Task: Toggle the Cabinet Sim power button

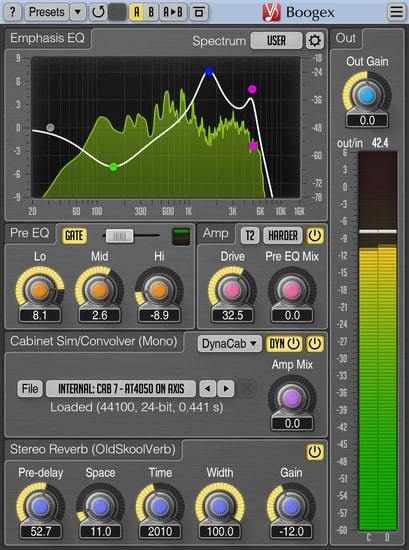Action: click(x=315, y=344)
